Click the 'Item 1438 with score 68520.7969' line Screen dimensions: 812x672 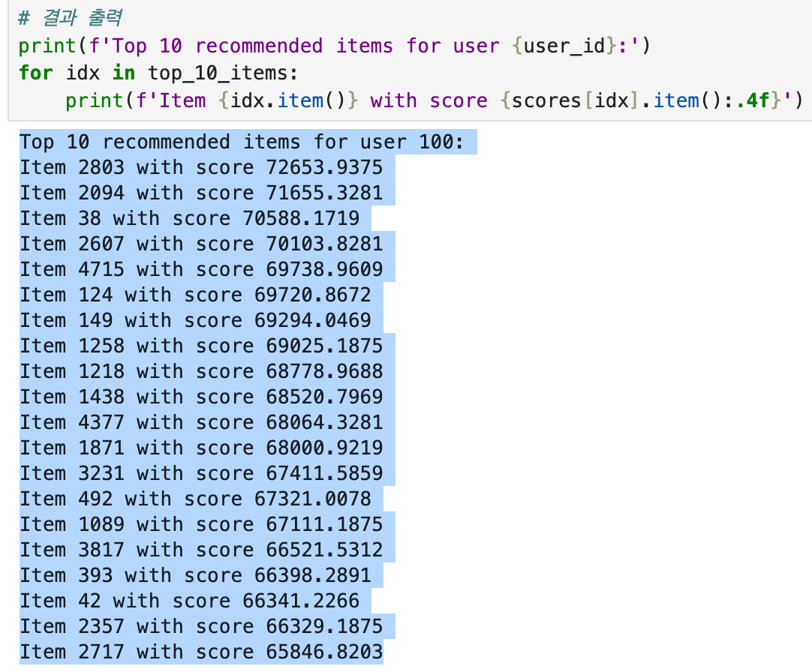point(201,397)
